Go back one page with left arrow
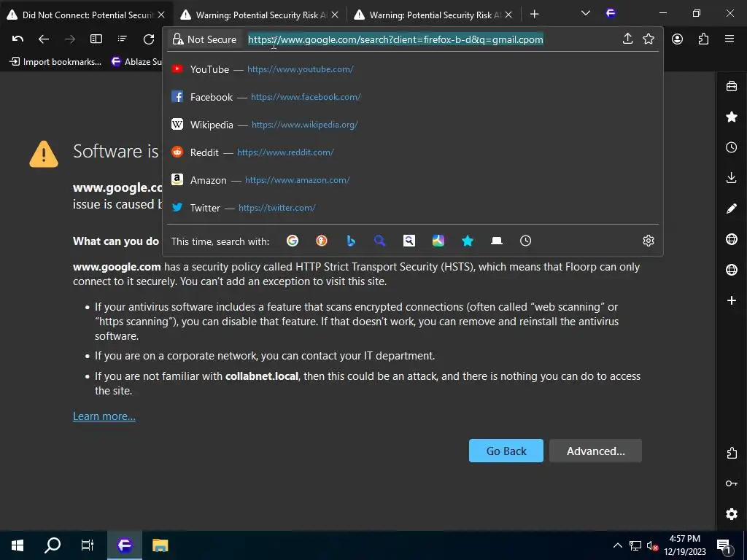Image resolution: width=747 pixels, height=560 pixels. 43,39
